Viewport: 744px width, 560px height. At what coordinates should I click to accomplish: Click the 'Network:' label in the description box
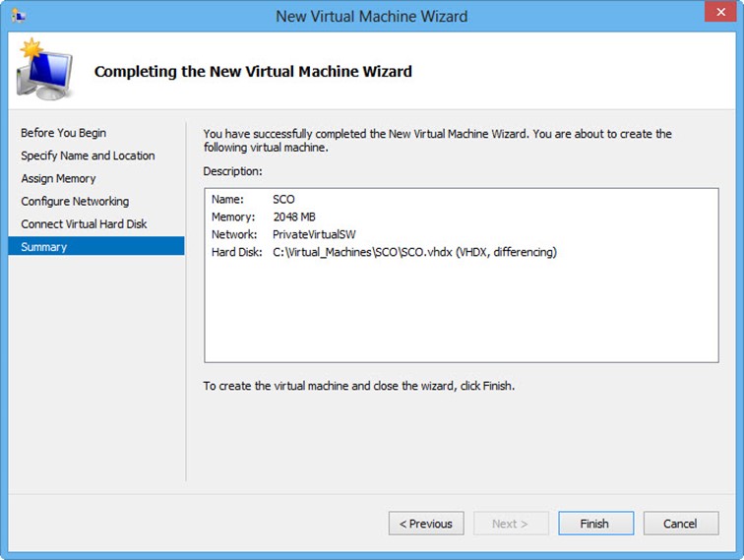click(x=234, y=234)
